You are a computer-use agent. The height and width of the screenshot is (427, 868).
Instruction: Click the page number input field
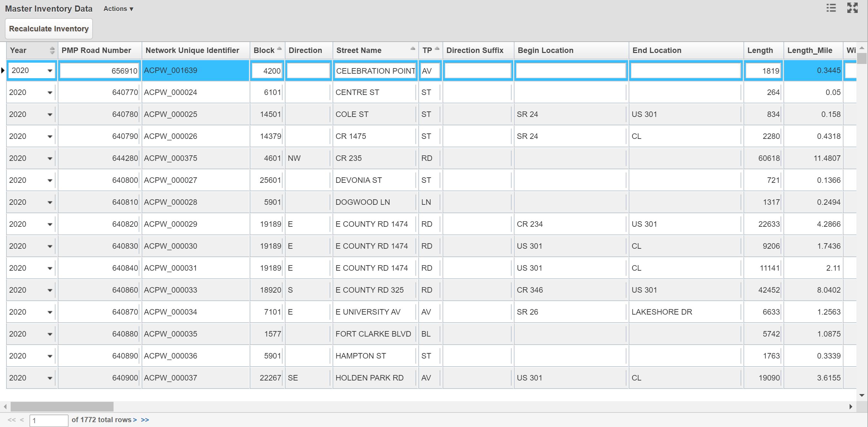(x=49, y=420)
